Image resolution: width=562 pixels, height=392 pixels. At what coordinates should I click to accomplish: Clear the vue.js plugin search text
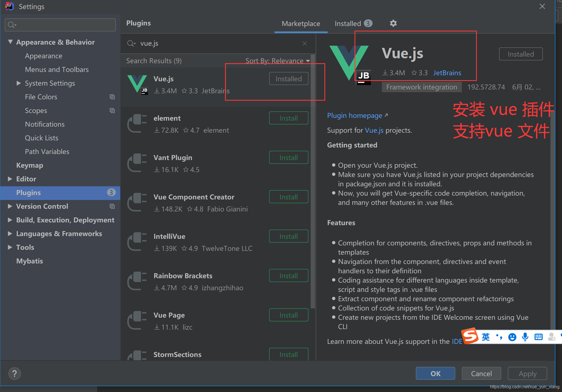pyautogui.click(x=304, y=43)
